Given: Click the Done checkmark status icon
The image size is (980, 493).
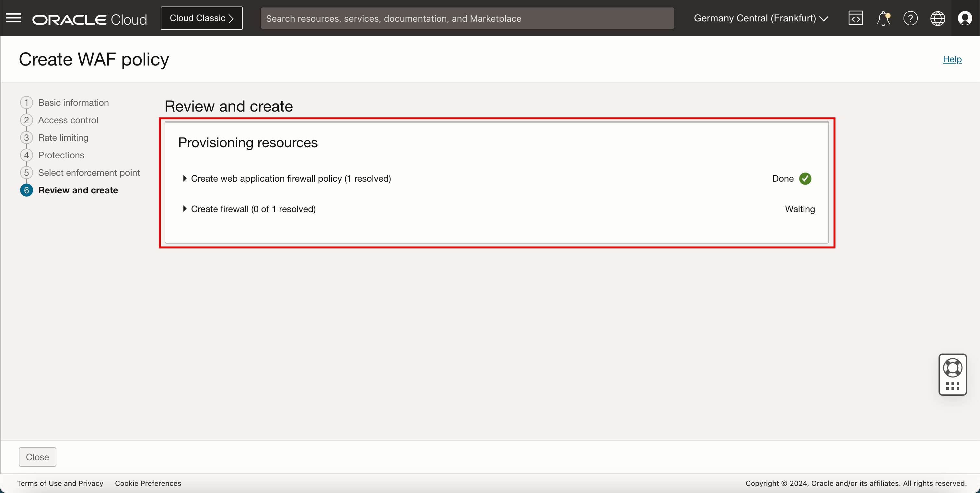Looking at the screenshot, I should tap(805, 179).
